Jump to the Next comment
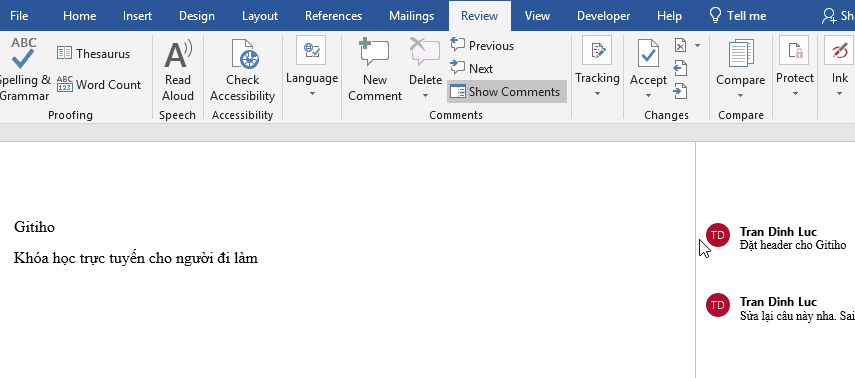Image resolution: width=855 pixels, height=378 pixels. (472, 69)
